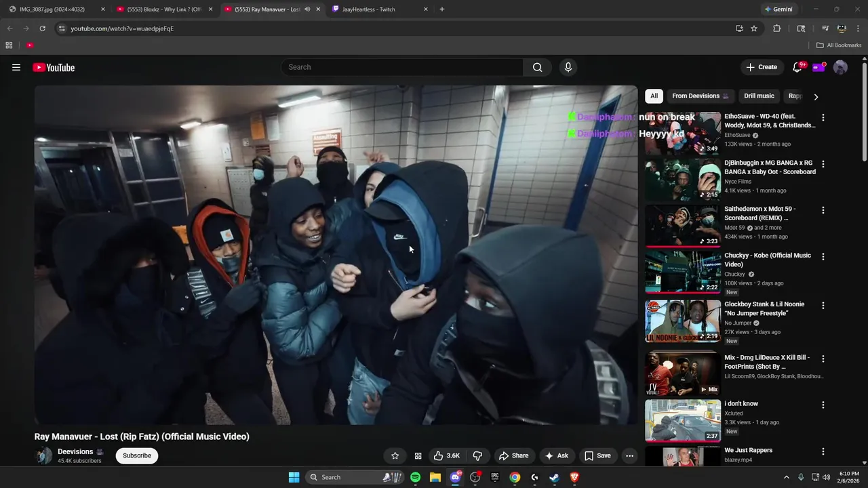
Task: Open the account avatar menu
Action: pyautogui.click(x=840, y=67)
